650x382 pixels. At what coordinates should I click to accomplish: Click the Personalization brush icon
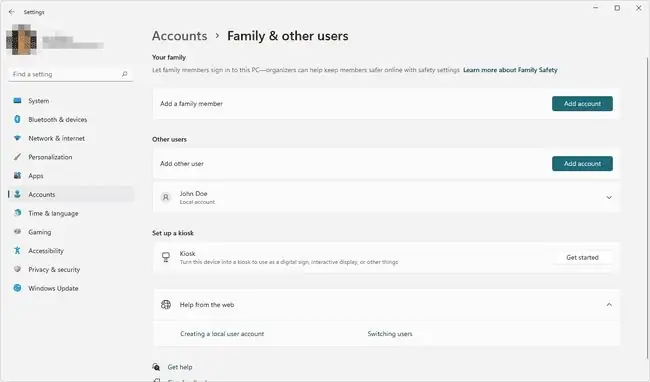(17, 157)
